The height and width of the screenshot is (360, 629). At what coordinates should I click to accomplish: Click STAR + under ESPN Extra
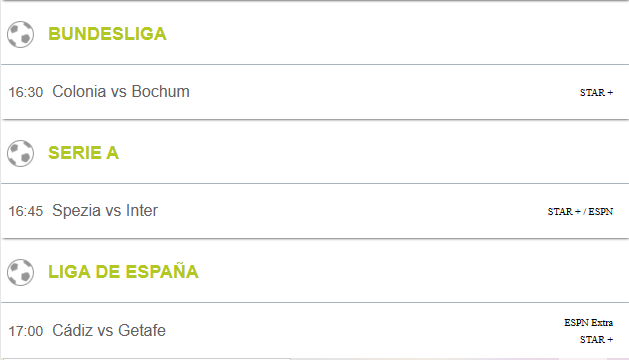[x=597, y=340]
